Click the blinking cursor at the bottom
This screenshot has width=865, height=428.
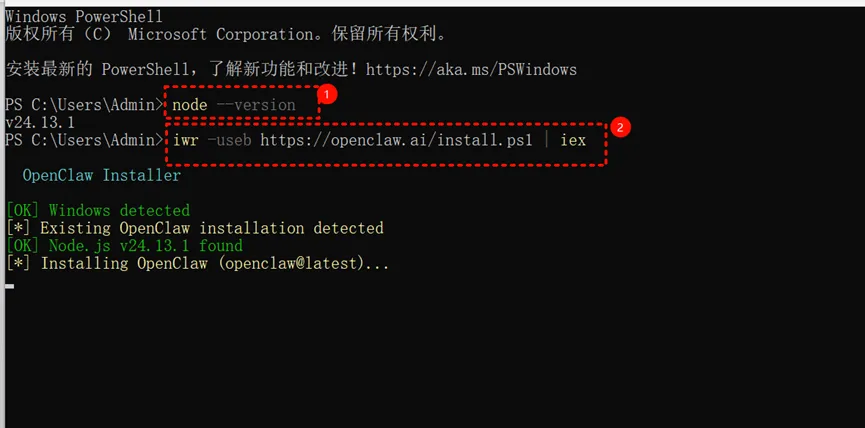click(x=9, y=286)
